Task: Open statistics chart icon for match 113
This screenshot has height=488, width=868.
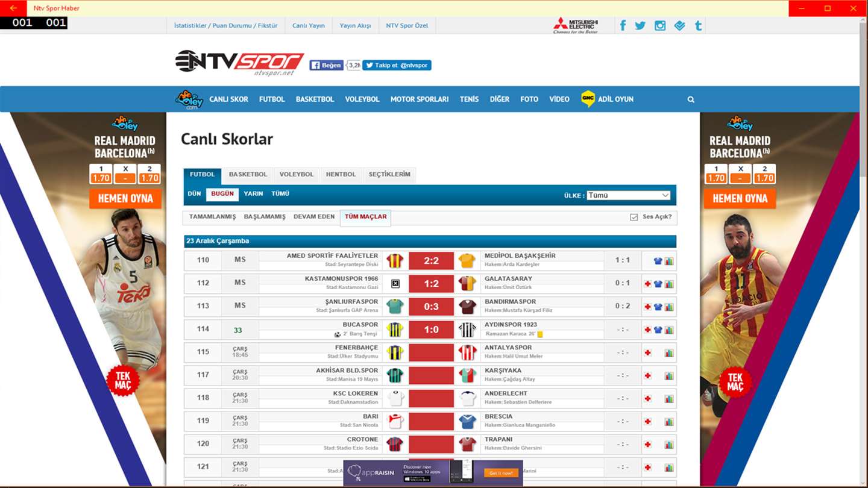Action: pyautogui.click(x=669, y=307)
